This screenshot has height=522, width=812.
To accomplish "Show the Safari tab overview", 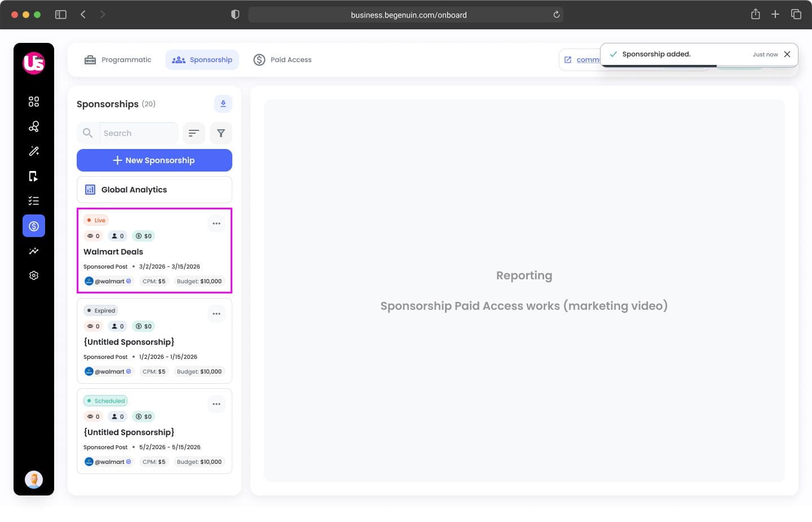I will click(x=796, y=14).
